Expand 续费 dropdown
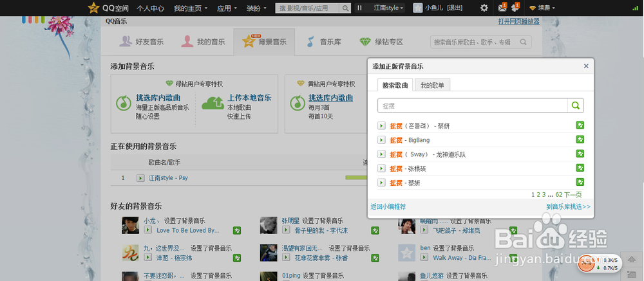This screenshot has height=281, width=644. [x=542, y=8]
